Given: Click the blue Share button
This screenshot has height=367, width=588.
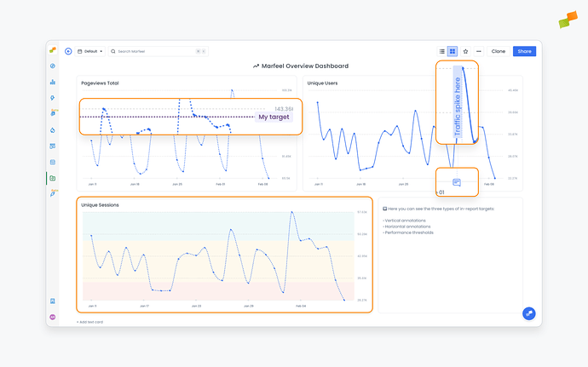Looking at the screenshot, I should coord(525,51).
